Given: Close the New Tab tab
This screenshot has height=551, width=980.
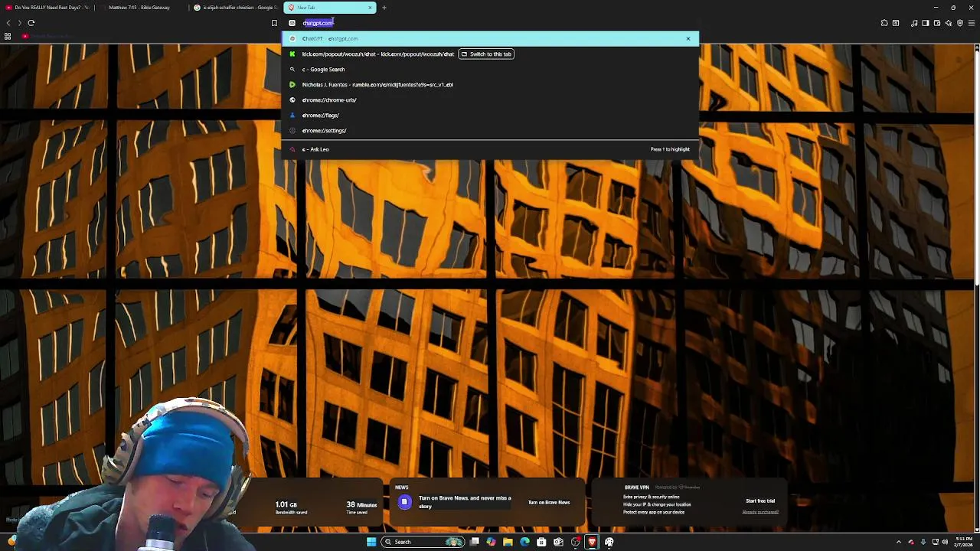Looking at the screenshot, I should [370, 8].
